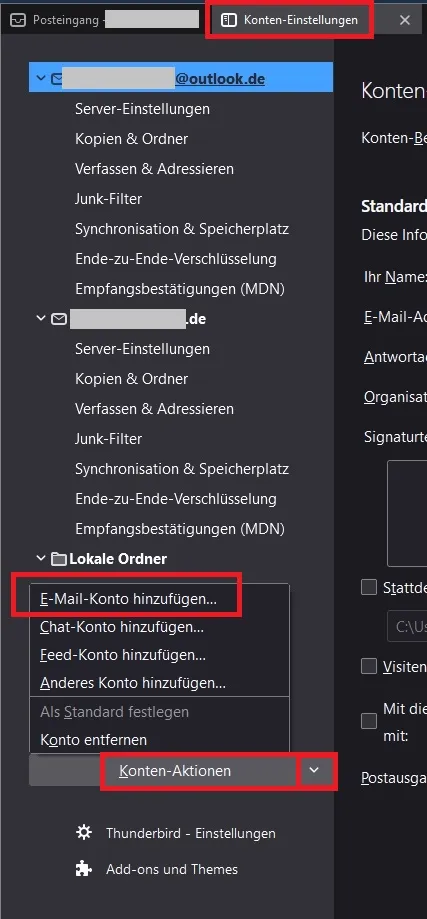Viewport: 427px width, 919px height.
Task: Toggle the Stattdessen checkbox under signature box
Action: [369, 587]
